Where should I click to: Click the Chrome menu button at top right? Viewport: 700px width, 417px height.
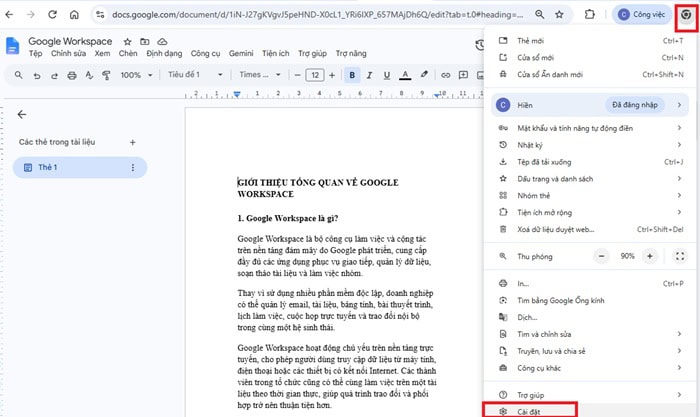click(x=686, y=15)
